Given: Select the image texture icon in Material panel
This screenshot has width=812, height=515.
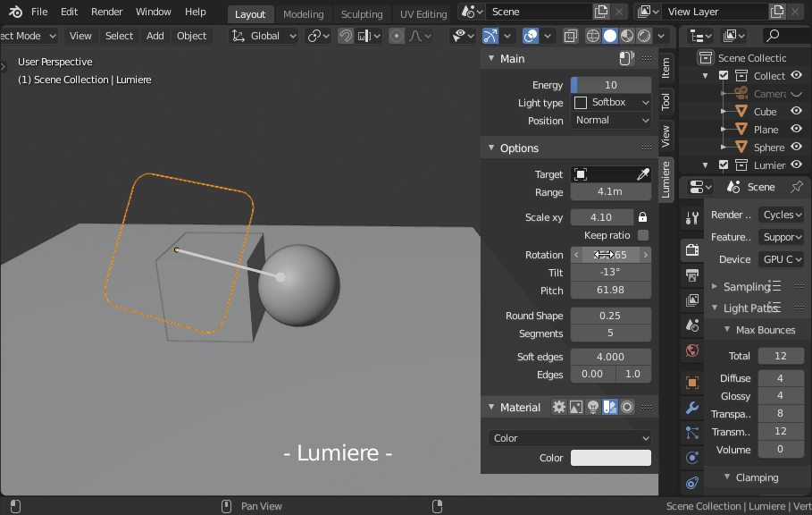Looking at the screenshot, I should (576, 407).
